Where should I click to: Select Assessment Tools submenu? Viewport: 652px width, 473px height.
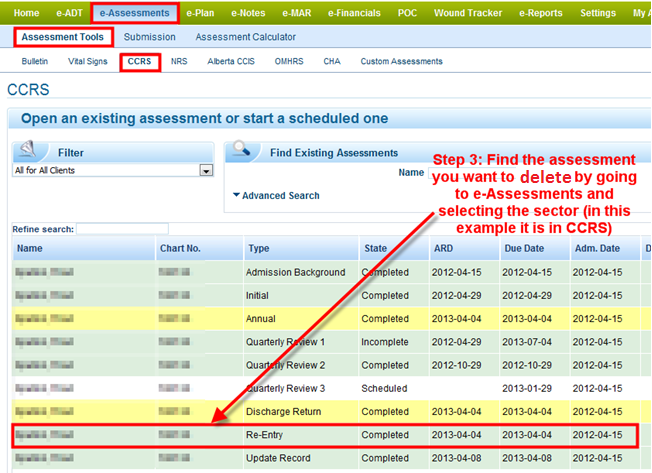pyautogui.click(x=63, y=37)
